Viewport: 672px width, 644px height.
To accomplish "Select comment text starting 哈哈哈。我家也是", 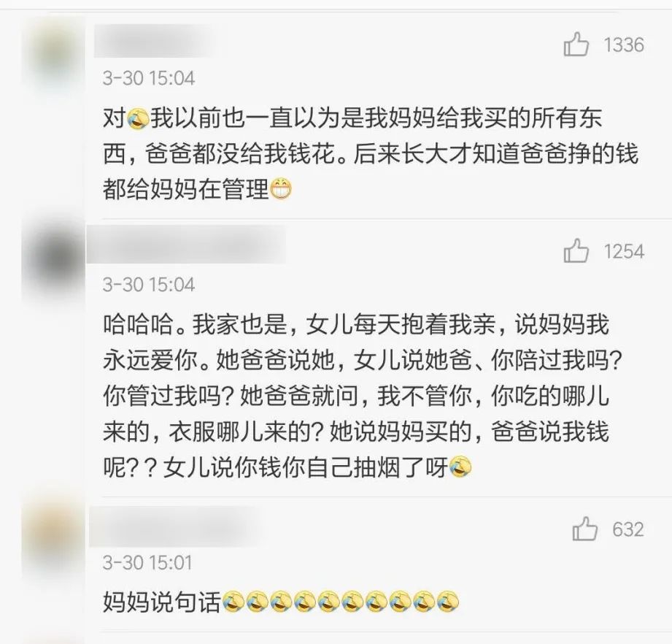I will 362,395.
